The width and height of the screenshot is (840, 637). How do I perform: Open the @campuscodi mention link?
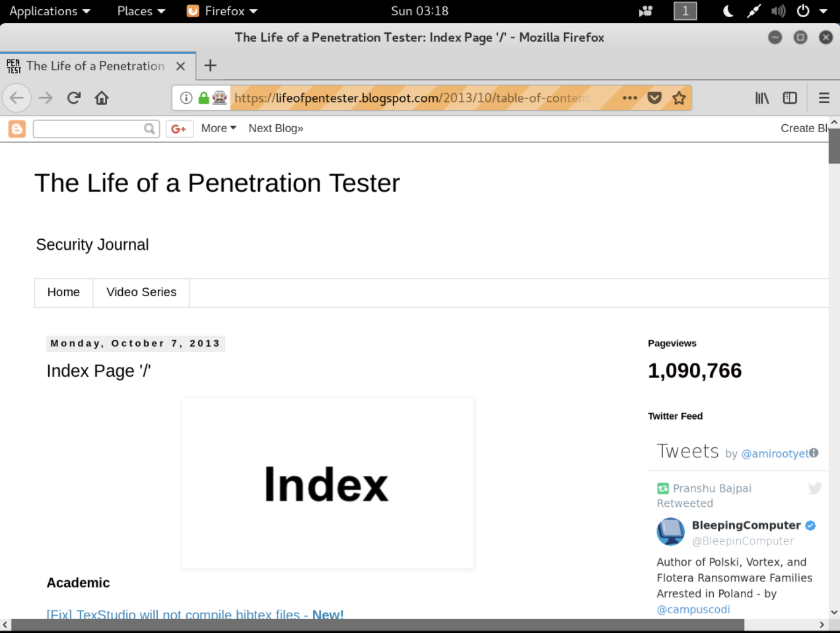point(693,609)
